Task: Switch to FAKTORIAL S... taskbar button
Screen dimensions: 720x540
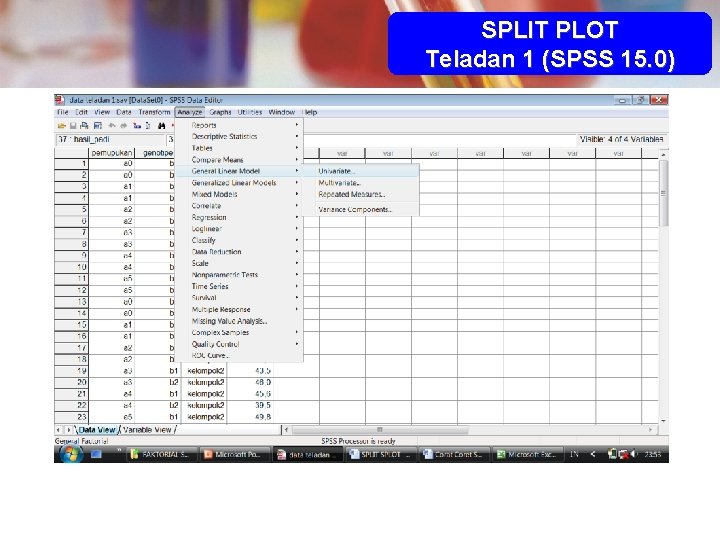Action: pos(162,454)
